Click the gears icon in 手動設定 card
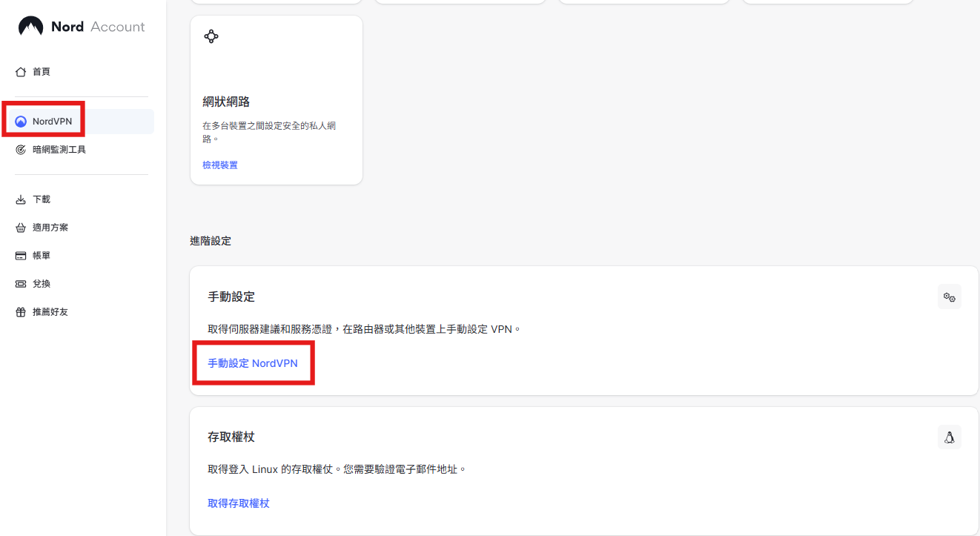The image size is (980, 536). pos(949,297)
